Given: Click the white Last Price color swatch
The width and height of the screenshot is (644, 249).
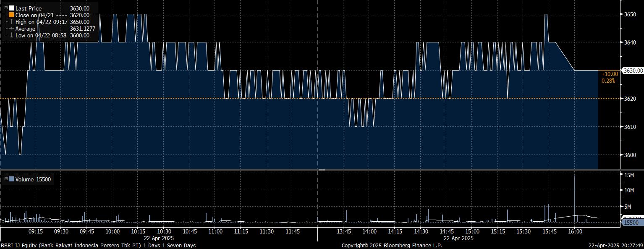Looking at the screenshot, I should coord(11,8).
